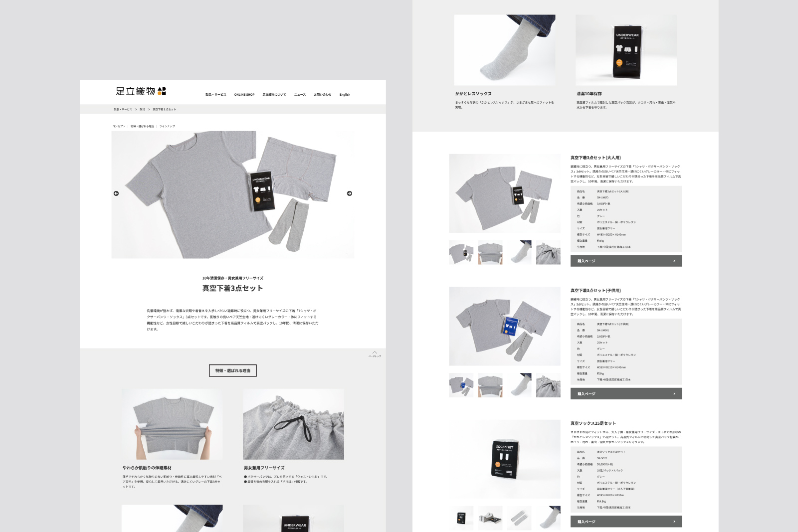
Task: Select the sock thumbnail under the adult set
Action: 519,252
